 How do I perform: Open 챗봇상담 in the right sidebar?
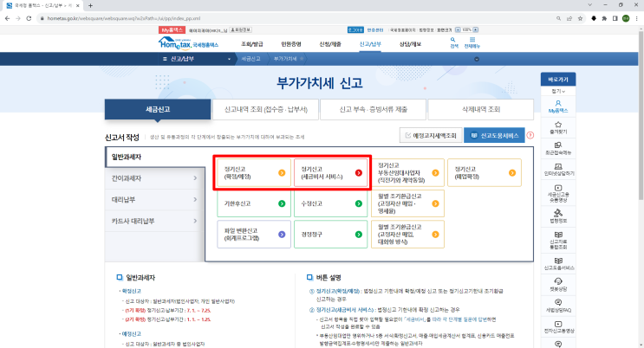pos(557,285)
